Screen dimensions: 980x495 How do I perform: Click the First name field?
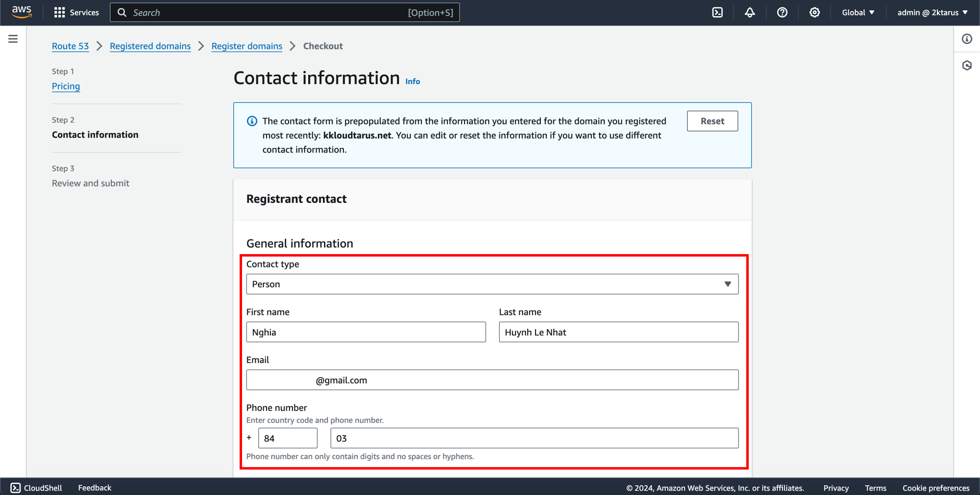pyautogui.click(x=366, y=332)
